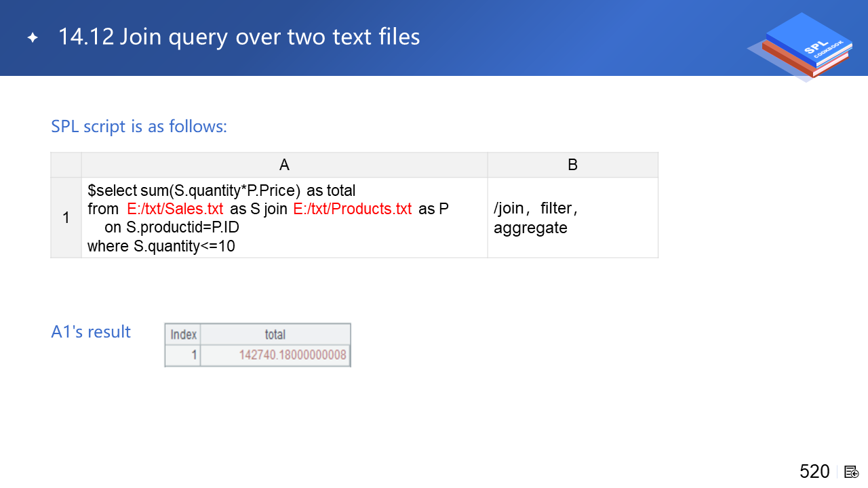Select result value 142740.18000000008

[292, 354]
